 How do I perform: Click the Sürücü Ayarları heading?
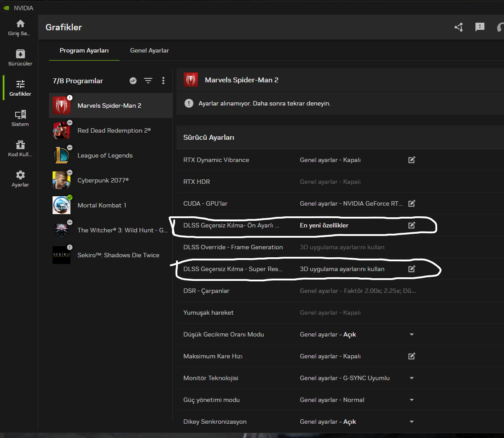pos(209,138)
